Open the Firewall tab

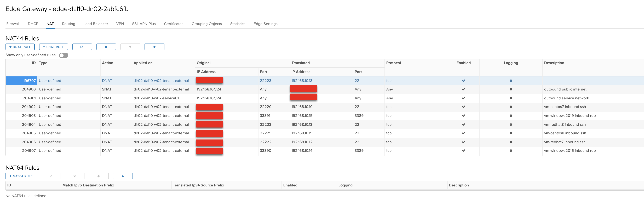[13, 24]
